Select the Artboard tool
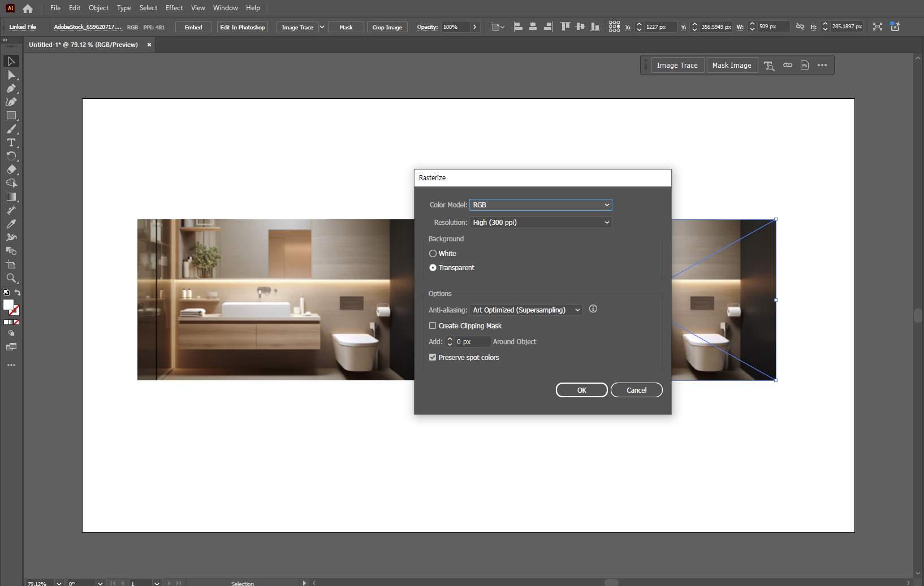924x586 pixels. pos(11,264)
